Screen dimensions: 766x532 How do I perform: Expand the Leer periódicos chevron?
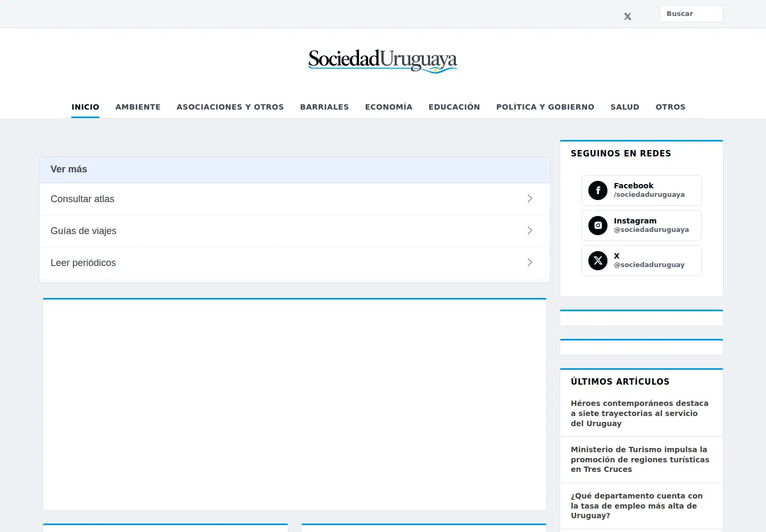tap(530, 262)
